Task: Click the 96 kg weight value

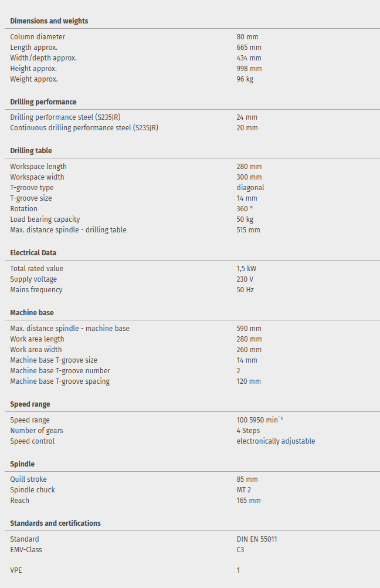Action: tap(245, 79)
